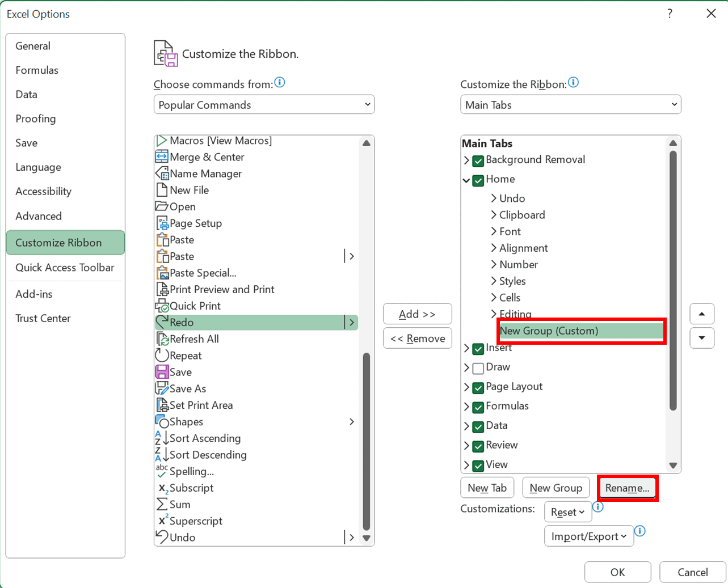The width and height of the screenshot is (728, 588).
Task: Go to Quick Access Toolbar category
Action: (65, 268)
